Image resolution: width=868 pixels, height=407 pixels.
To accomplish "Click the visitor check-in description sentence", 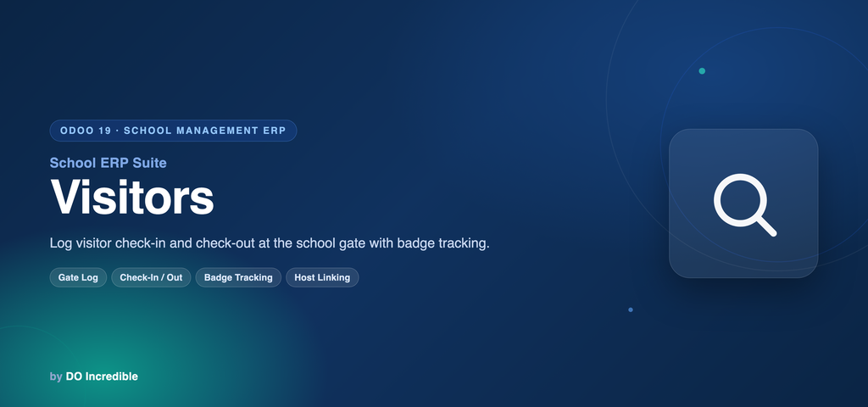I will click(x=270, y=243).
